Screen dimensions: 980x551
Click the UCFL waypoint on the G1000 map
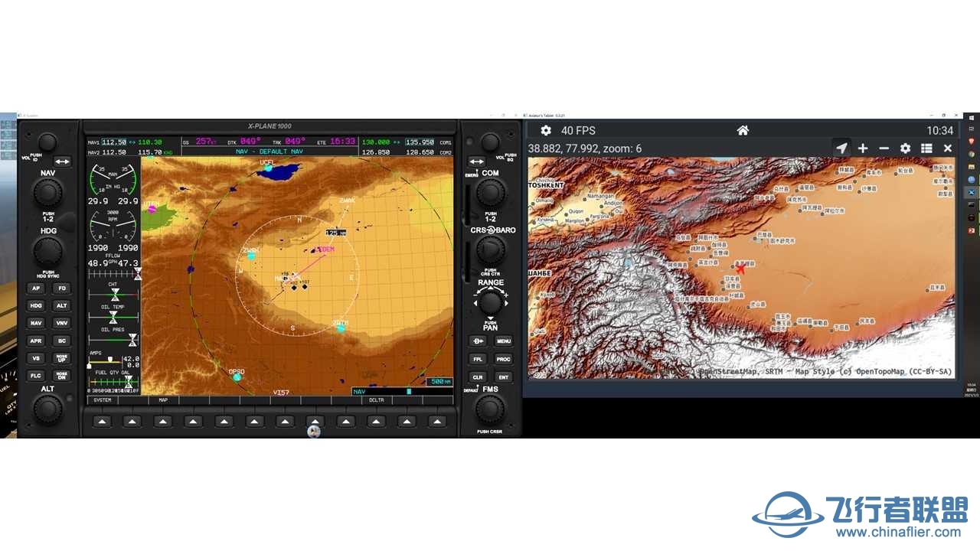[267, 166]
